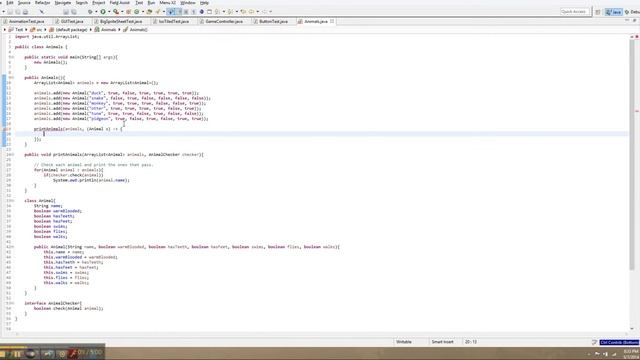Click the Open Type toolbar icon
The width and height of the screenshot is (640, 360).
pyautogui.click(x=149, y=12)
